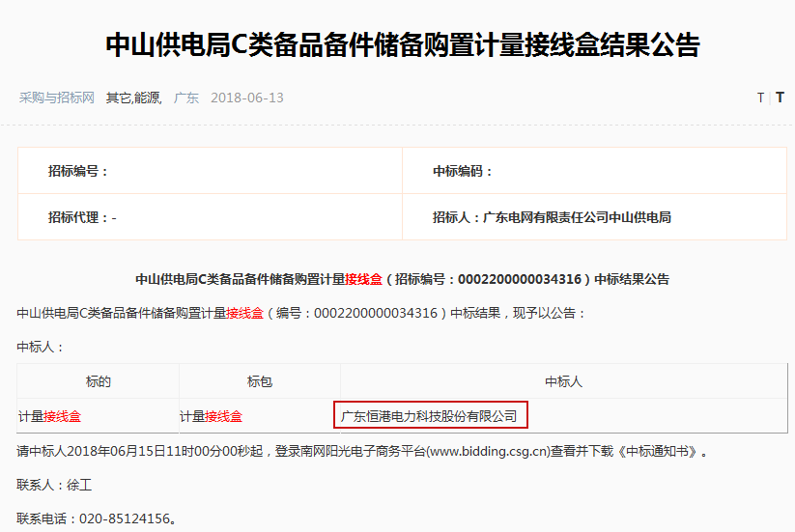This screenshot has height=532, width=795.
Task: Click the publish date 2018-06-13
Action: 246,98
